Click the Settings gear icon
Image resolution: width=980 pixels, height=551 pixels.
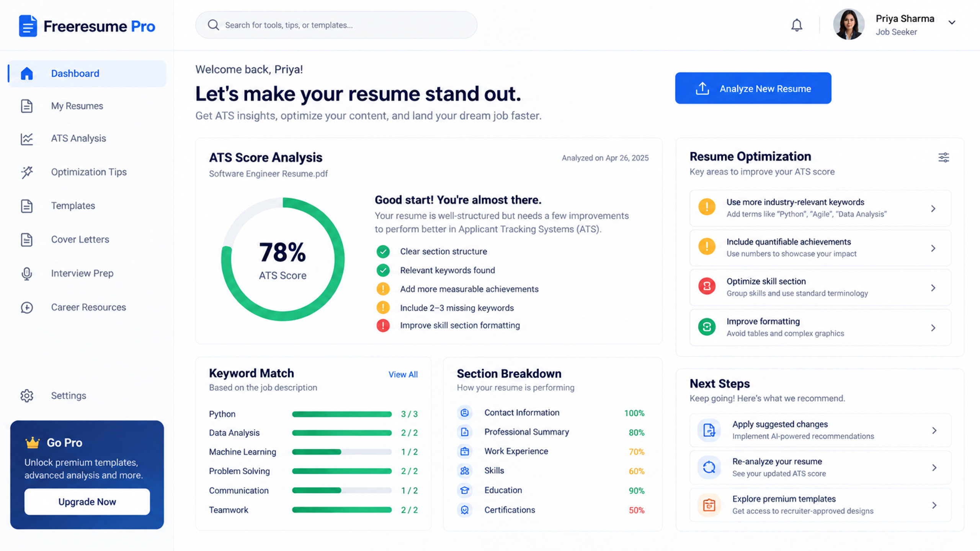pyautogui.click(x=27, y=396)
